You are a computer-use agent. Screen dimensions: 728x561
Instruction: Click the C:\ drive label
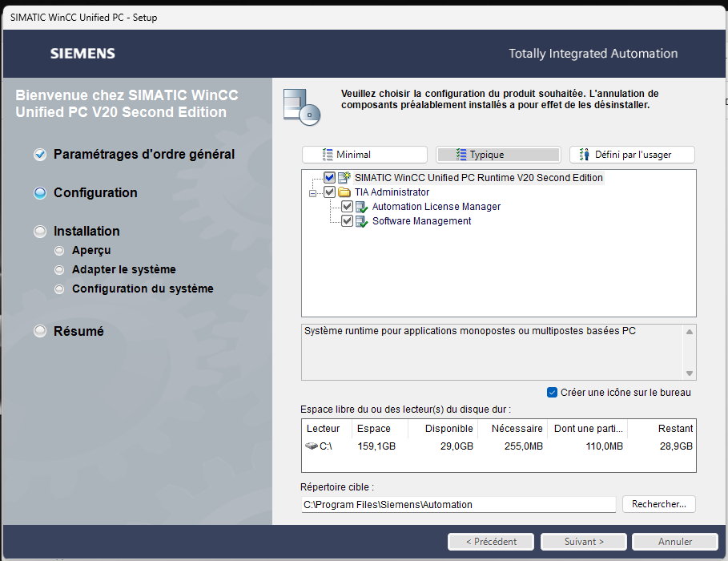pos(325,446)
